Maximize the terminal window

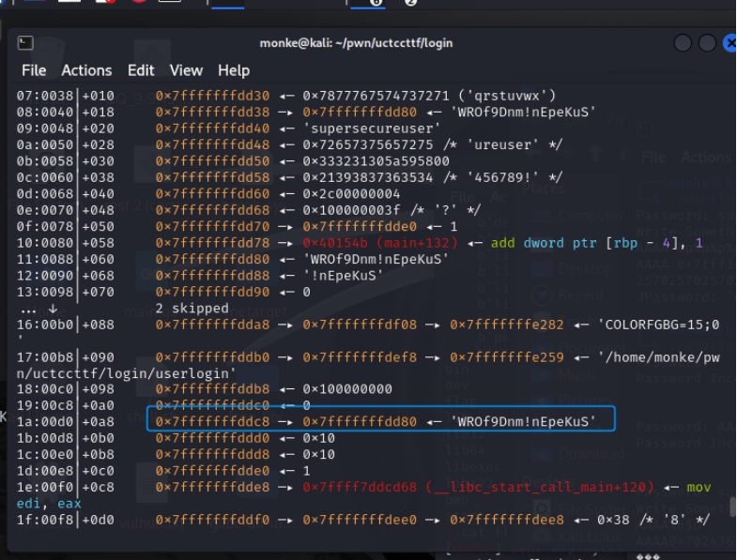[x=707, y=43]
